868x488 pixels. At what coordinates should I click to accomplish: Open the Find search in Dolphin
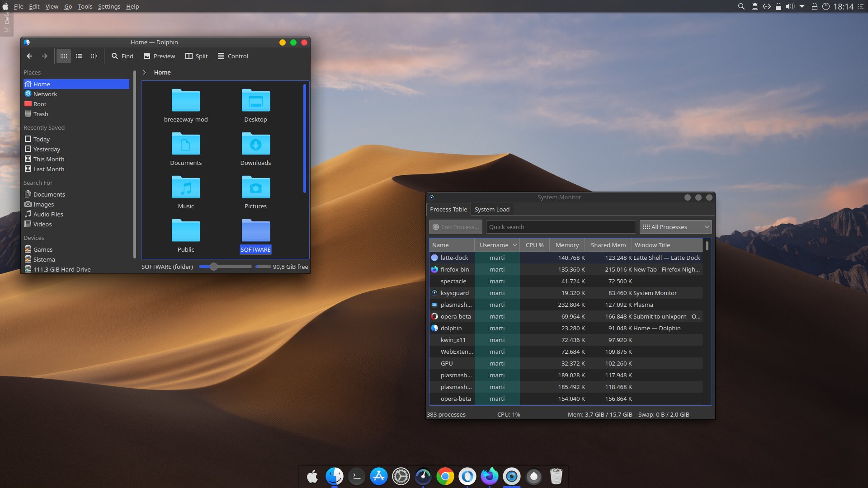click(x=122, y=56)
